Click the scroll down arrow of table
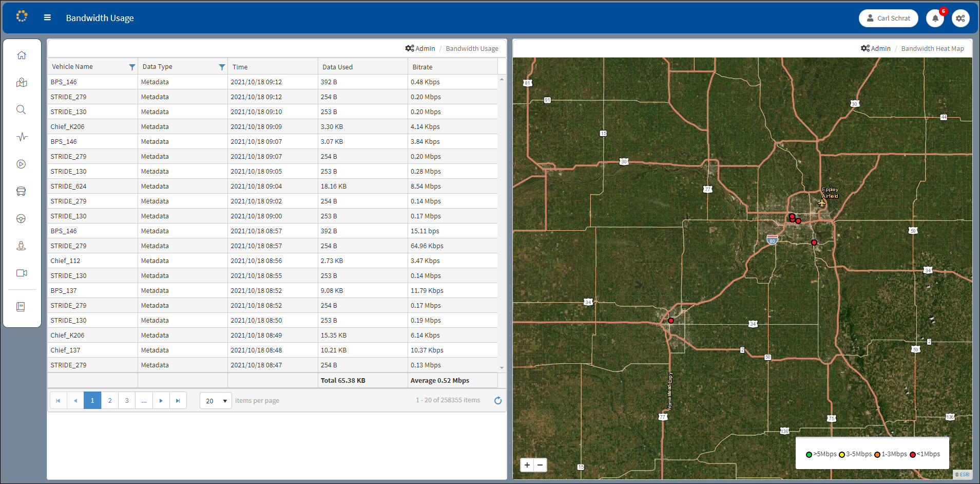Screen dimensions: 980x484 click(x=502, y=368)
